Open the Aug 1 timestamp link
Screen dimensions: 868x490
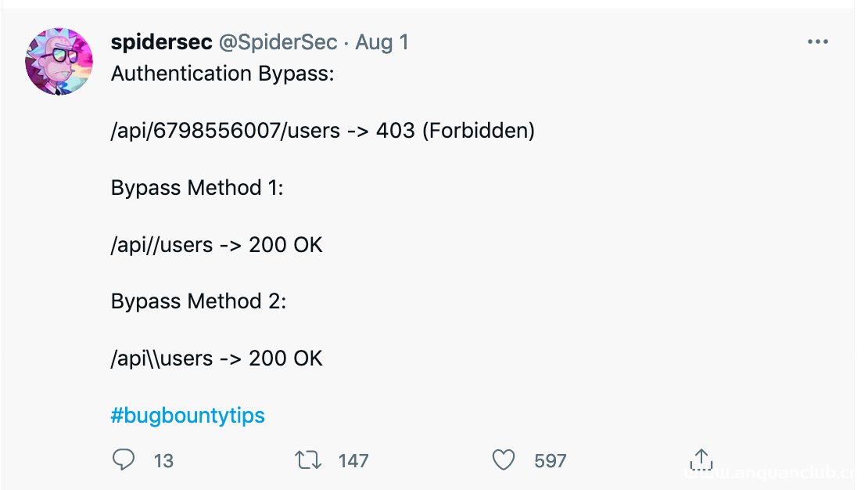[382, 42]
